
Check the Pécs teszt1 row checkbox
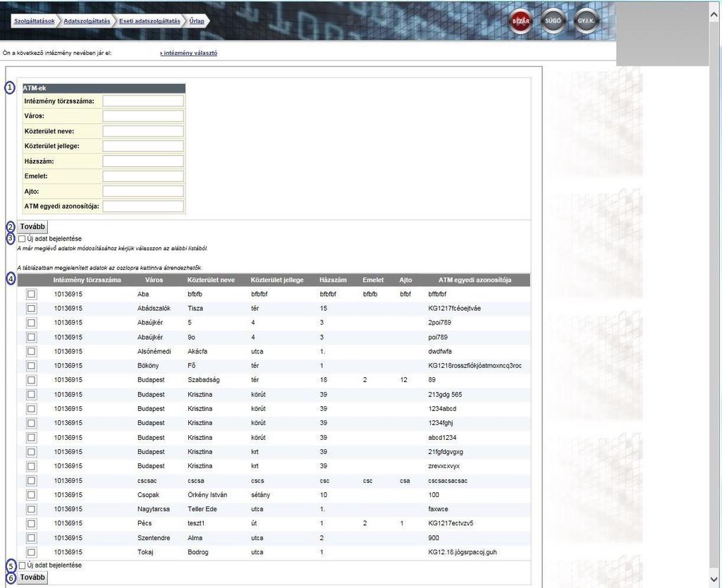click(x=31, y=524)
